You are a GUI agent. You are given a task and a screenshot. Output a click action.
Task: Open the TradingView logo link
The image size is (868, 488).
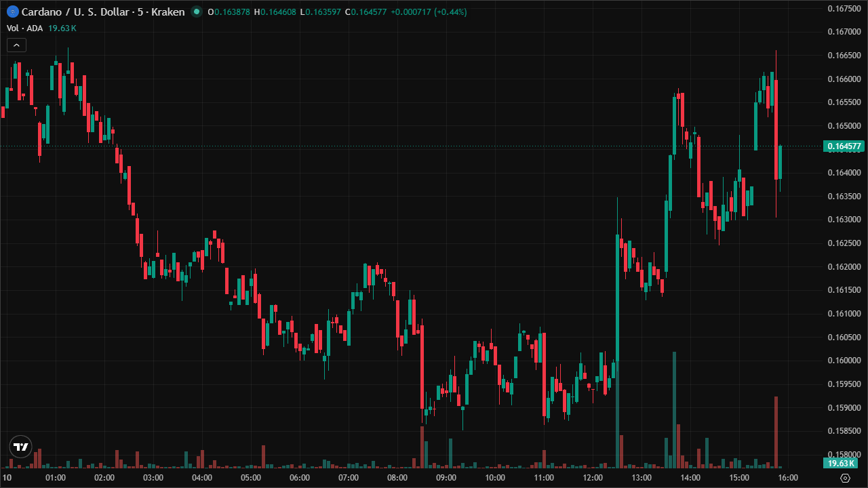click(20, 447)
